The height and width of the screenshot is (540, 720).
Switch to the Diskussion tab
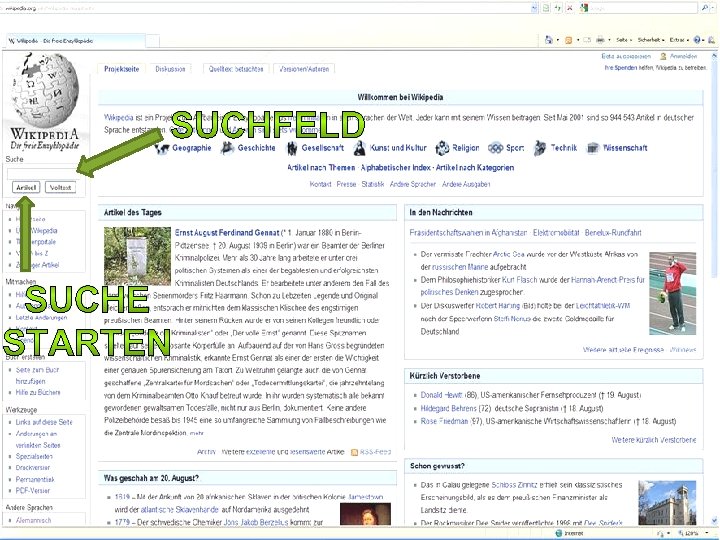pyautogui.click(x=170, y=69)
